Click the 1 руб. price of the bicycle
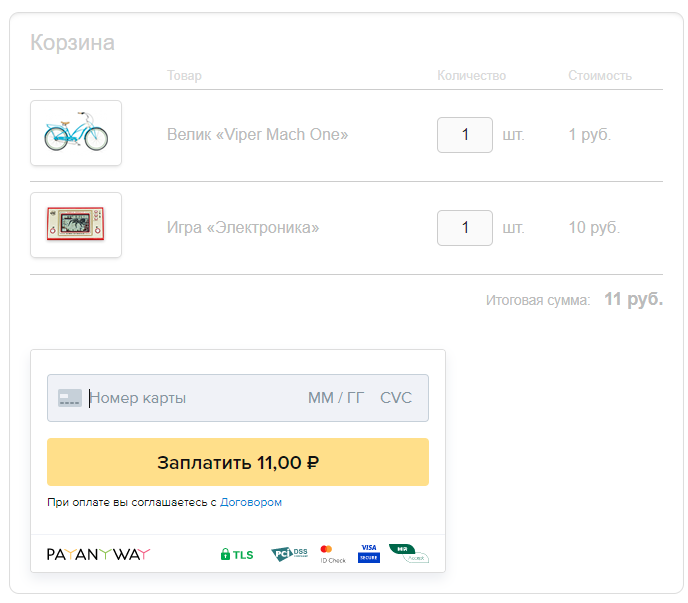The height and width of the screenshot is (603, 688). click(589, 135)
